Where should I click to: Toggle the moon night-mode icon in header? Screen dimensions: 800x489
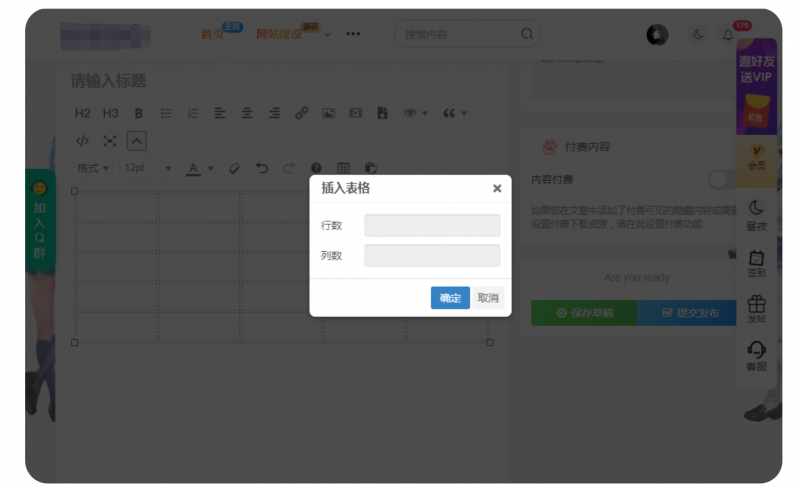pyautogui.click(x=699, y=34)
